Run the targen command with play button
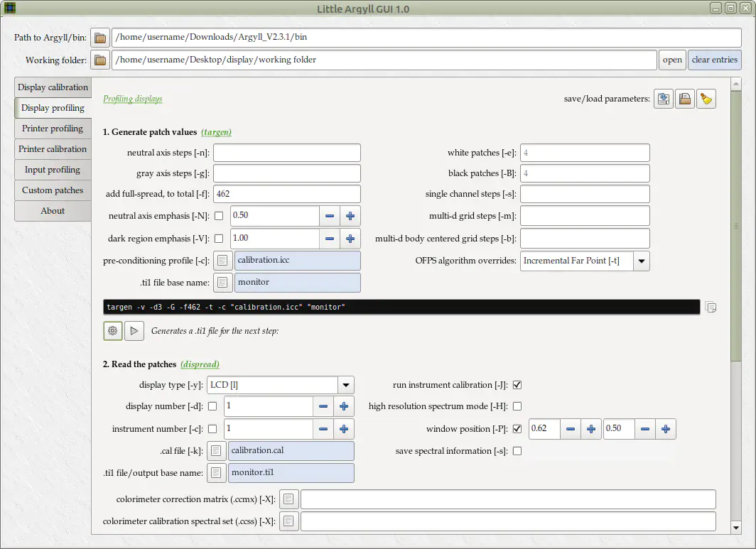Screen dimensions: 756x549 (134, 331)
